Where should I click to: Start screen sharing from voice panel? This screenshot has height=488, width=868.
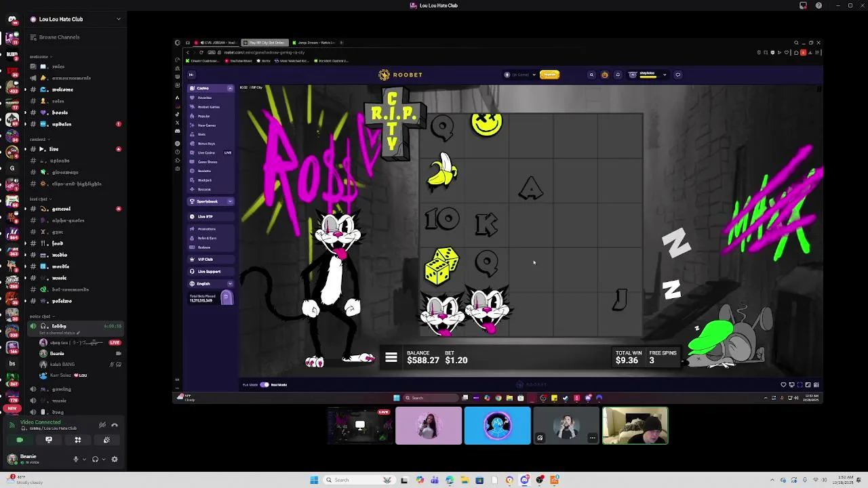click(49, 440)
